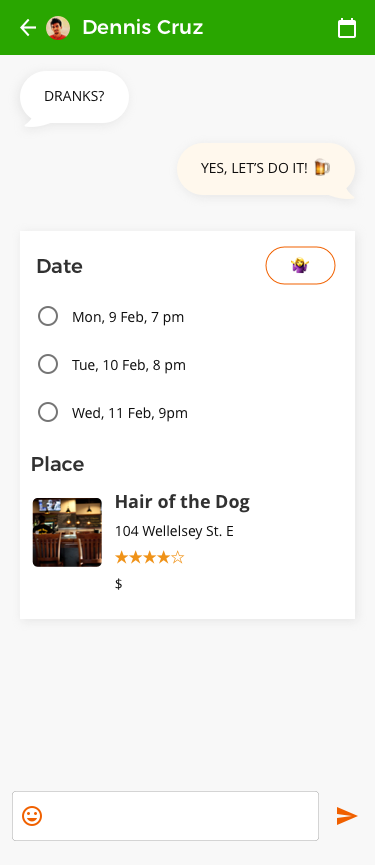The width and height of the screenshot is (375, 865).
Task: Click the Date section heading
Action: pos(60,266)
